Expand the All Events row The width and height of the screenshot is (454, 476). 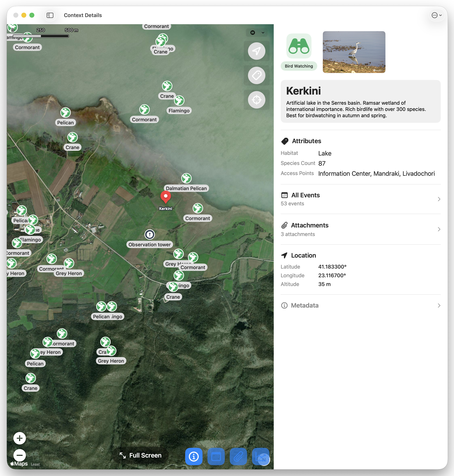360,199
